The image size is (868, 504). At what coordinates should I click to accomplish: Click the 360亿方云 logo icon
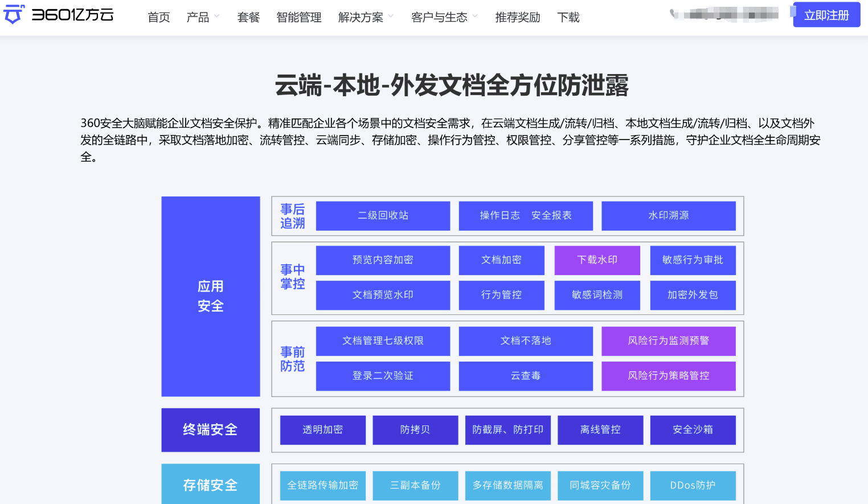(14, 14)
